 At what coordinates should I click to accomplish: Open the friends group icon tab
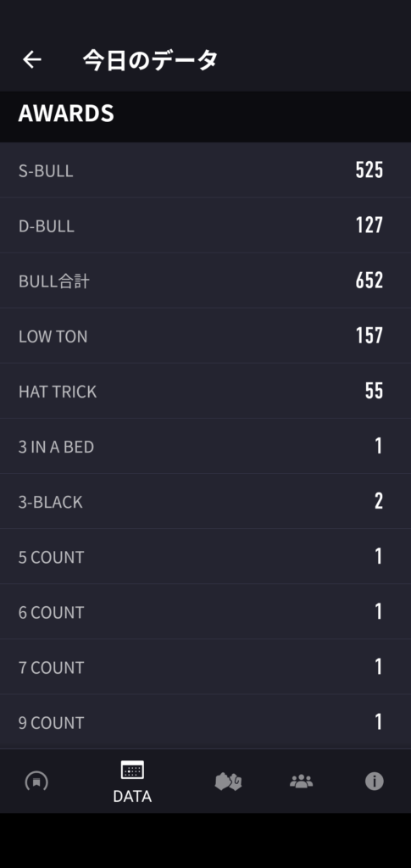coord(301,782)
